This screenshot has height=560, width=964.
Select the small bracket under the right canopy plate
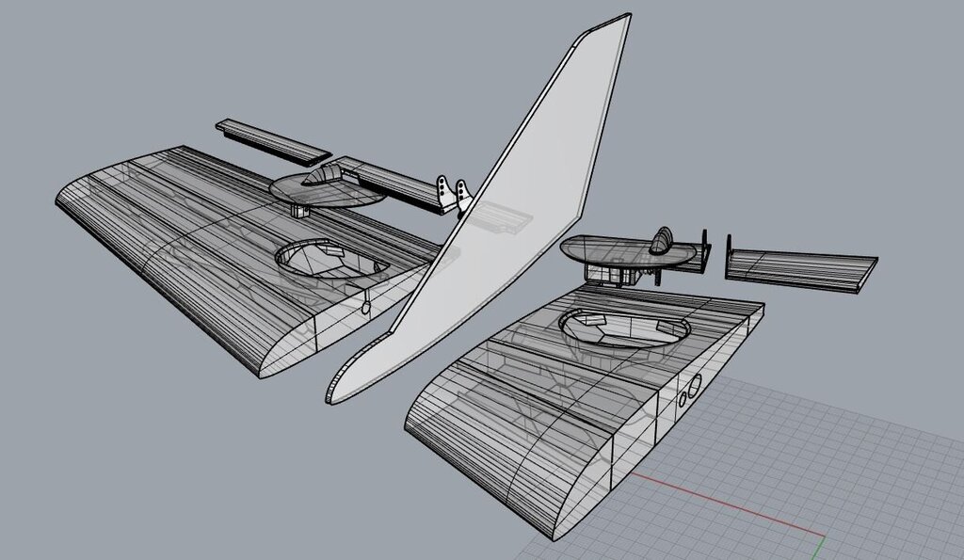click(x=621, y=274)
